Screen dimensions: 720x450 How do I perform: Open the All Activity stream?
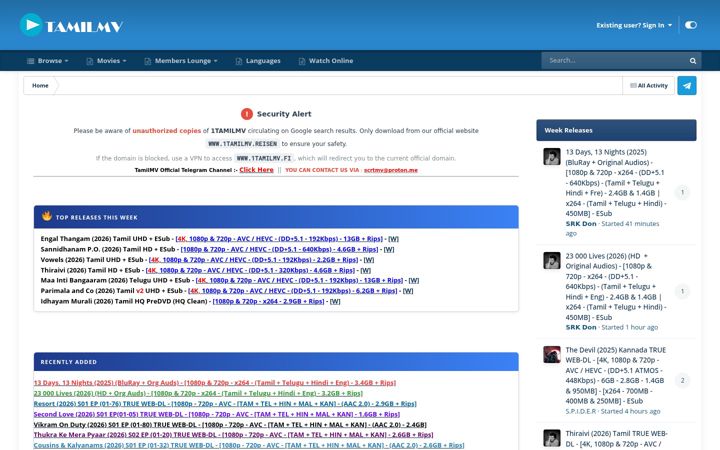coord(648,85)
